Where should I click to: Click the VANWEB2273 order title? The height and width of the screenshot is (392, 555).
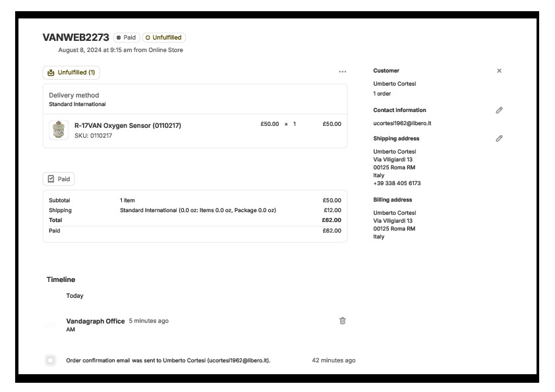click(x=76, y=38)
